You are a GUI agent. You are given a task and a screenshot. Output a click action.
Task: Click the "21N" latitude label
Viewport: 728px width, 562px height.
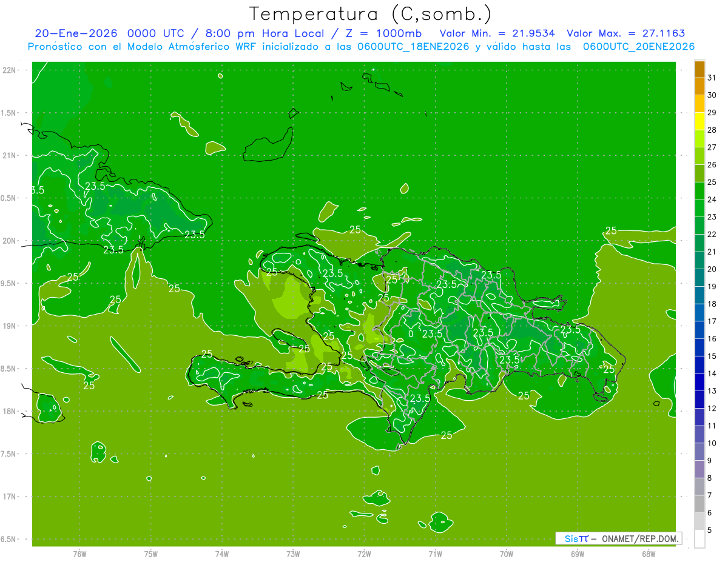click(x=10, y=156)
